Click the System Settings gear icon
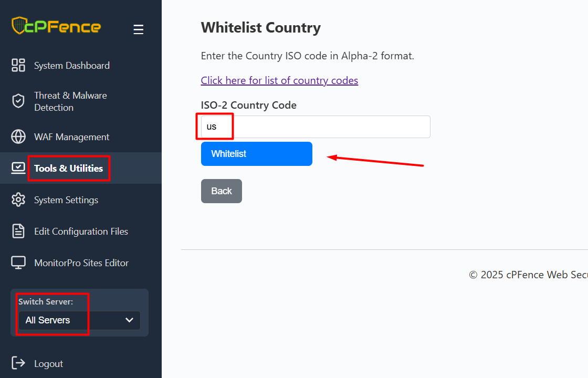 click(x=18, y=200)
